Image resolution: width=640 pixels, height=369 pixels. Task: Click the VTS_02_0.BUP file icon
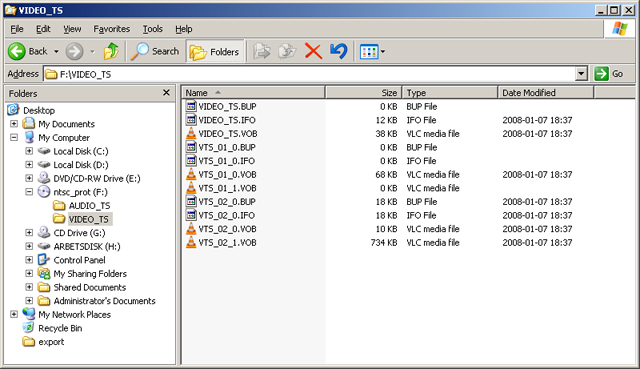pos(191,202)
